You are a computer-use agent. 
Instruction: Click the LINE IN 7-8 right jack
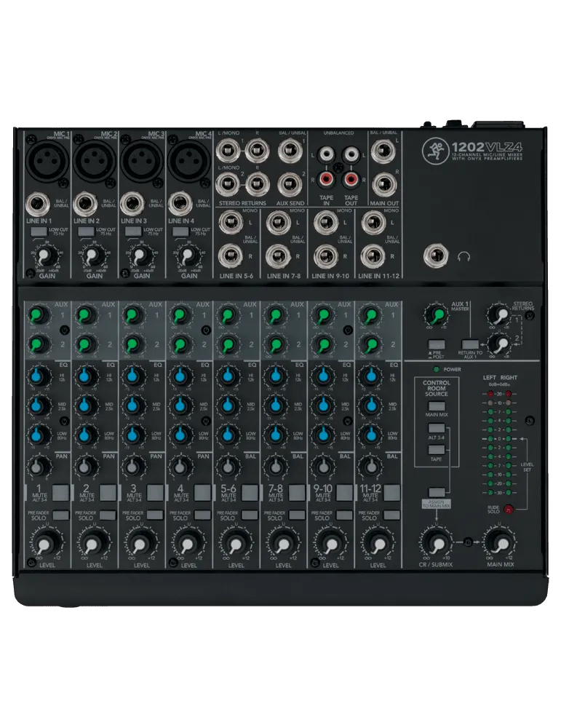[x=279, y=256]
